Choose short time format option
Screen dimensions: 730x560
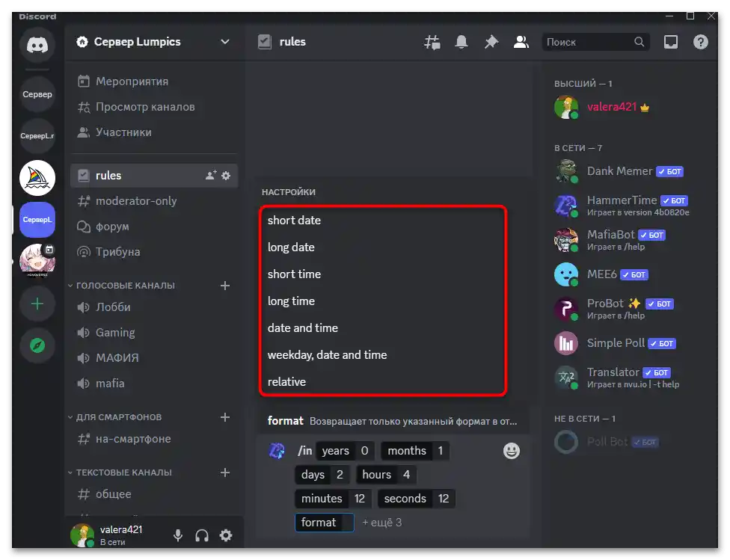click(x=383, y=274)
